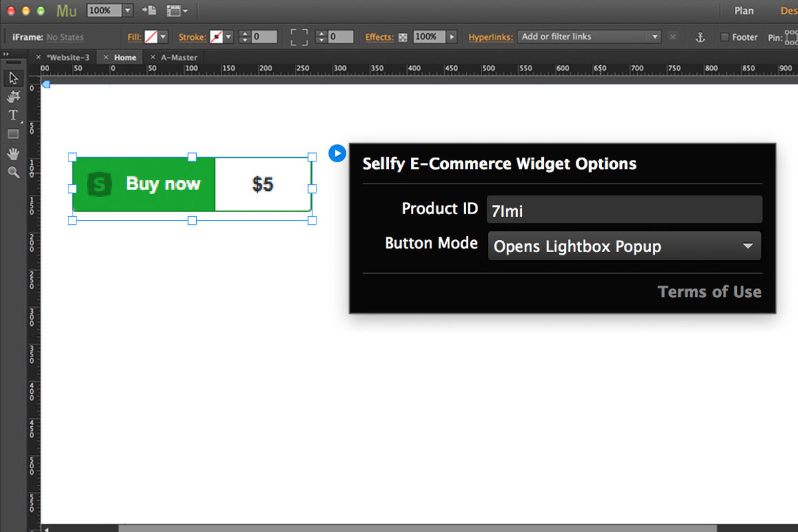
Task: Open the Hyperlinks panel link
Action: [491, 37]
